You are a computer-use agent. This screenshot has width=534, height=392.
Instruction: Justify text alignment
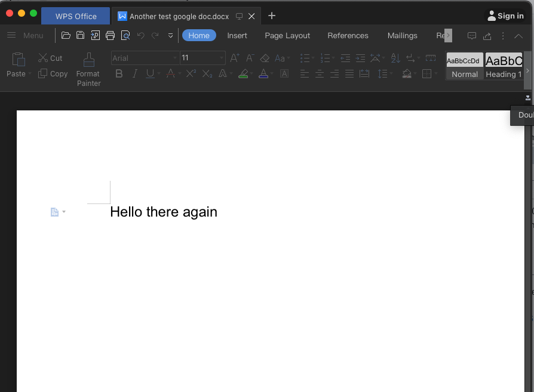(349, 73)
